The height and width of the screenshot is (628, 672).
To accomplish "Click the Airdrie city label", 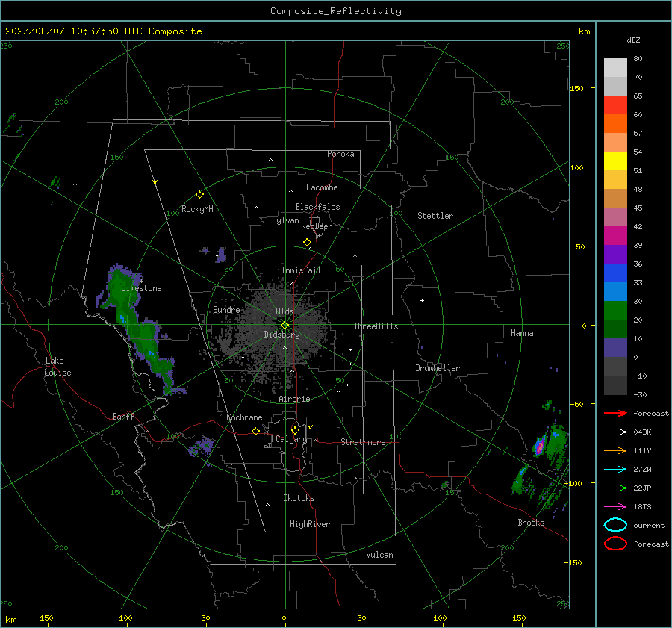I will [294, 399].
